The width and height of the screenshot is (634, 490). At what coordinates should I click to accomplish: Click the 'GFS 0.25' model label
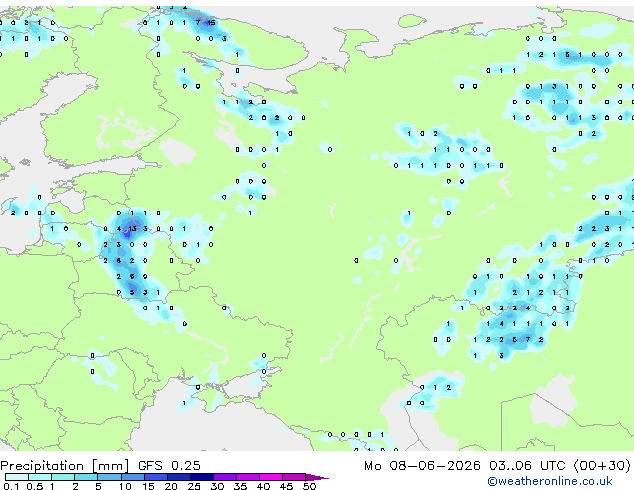[x=169, y=466]
